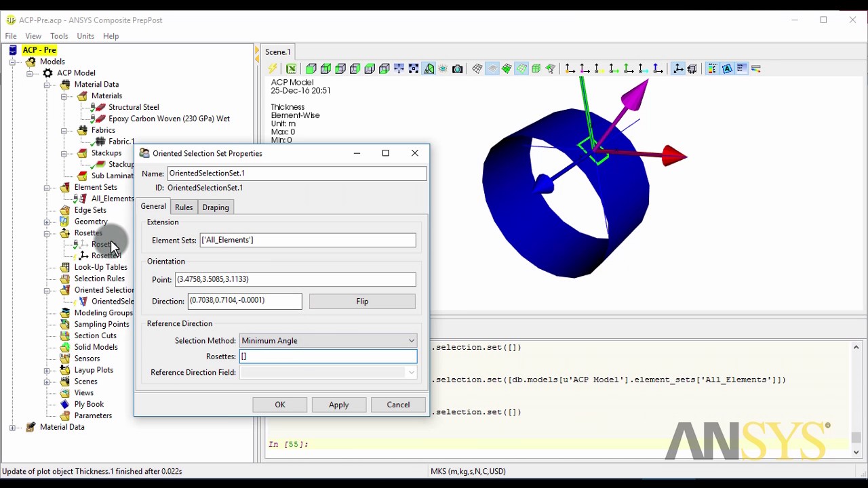Click the console scrollbar up arrow
The image size is (868, 488).
click(856, 348)
